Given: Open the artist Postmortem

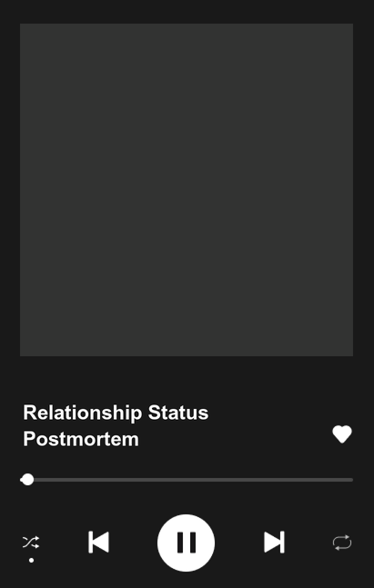Looking at the screenshot, I should point(81,439).
